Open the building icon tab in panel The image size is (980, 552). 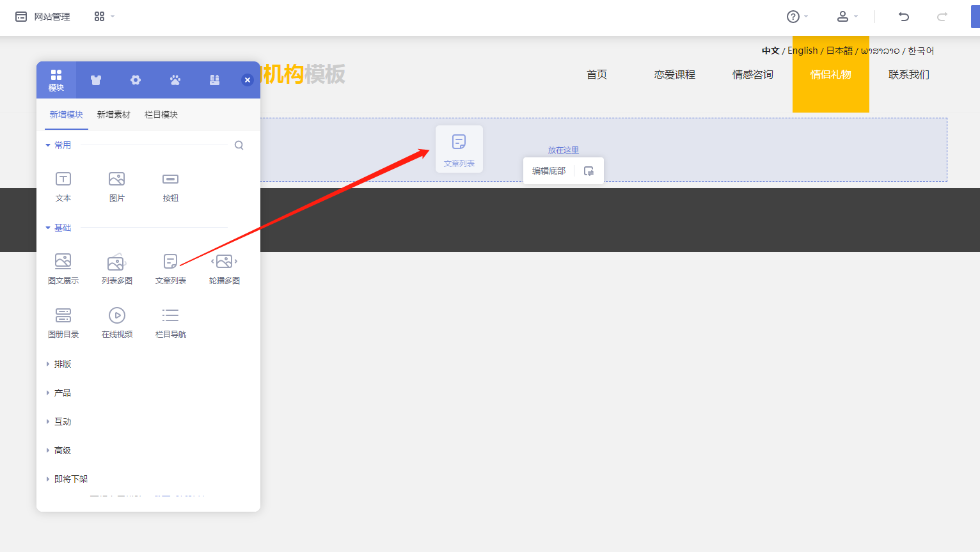coord(215,80)
